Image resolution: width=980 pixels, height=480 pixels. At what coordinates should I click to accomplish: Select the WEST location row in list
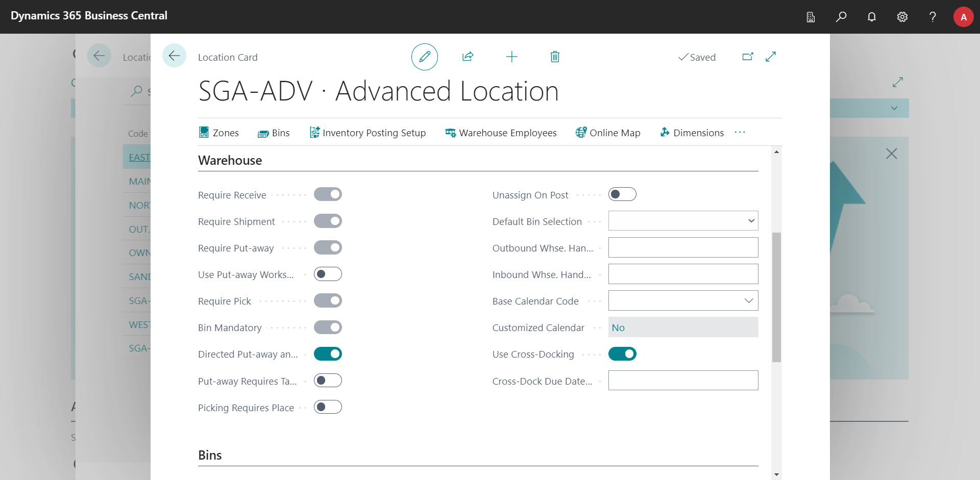tap(137, 324)
